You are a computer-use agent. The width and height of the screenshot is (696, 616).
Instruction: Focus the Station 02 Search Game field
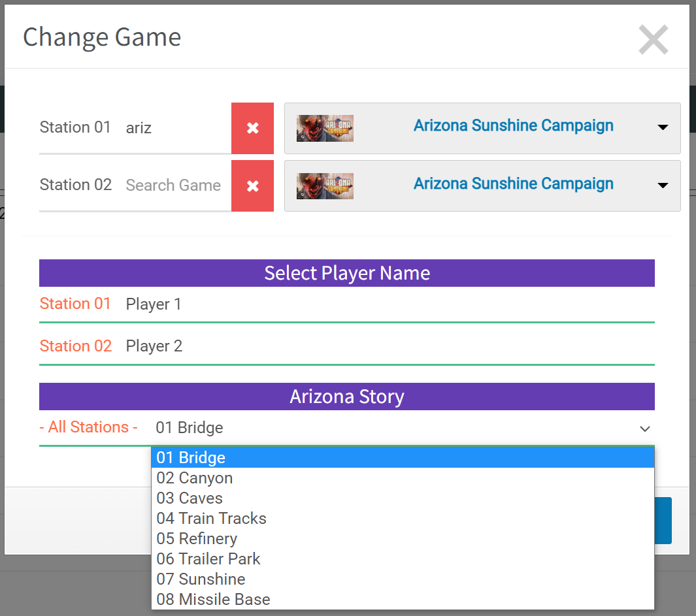click(176, 185)
